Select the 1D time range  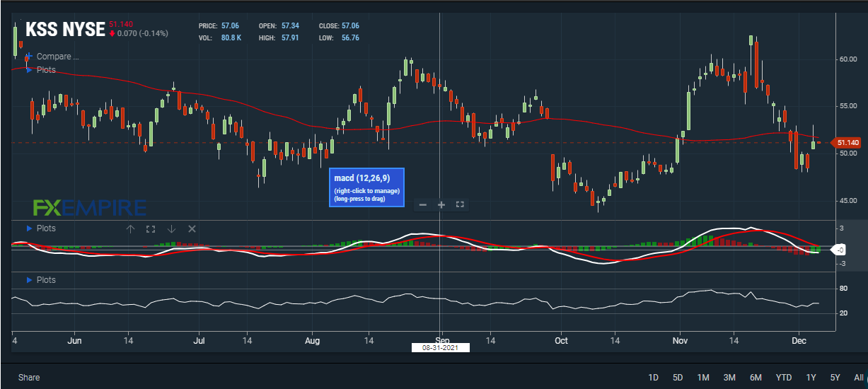click(654, 377)
